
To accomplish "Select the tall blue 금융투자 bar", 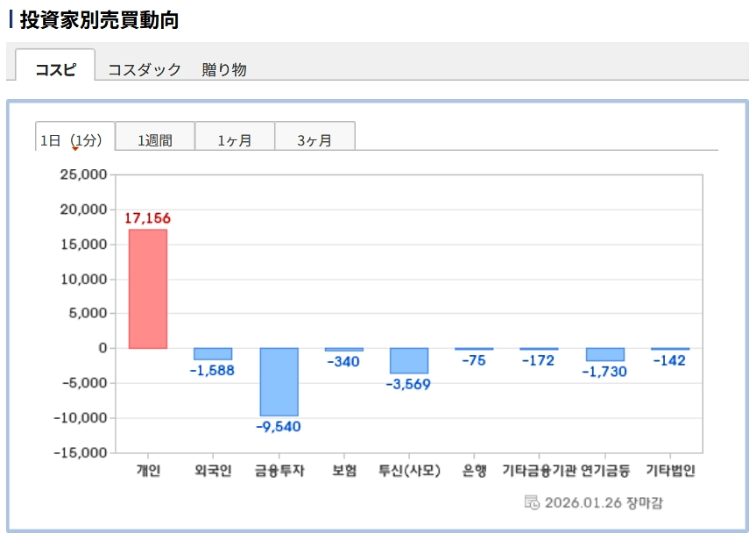I will pyautogui.click(x=279, y=381).
